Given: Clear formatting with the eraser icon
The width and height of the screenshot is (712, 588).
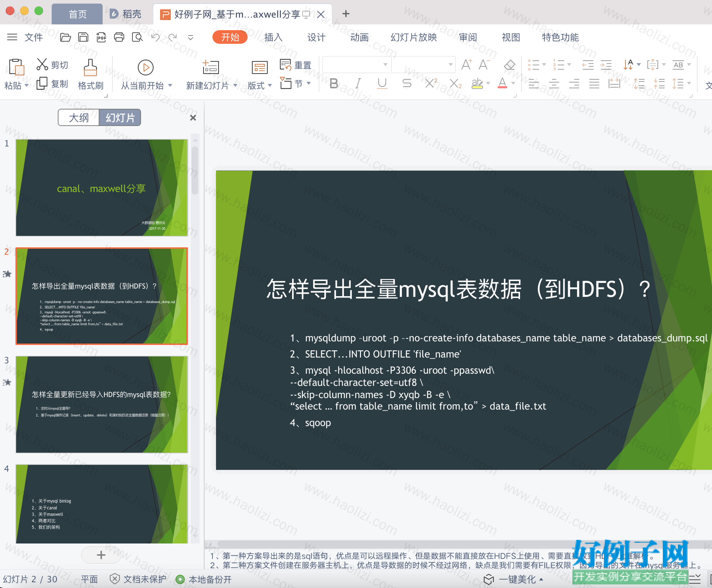Looking at the screenshot, I should tap(510, 65).
